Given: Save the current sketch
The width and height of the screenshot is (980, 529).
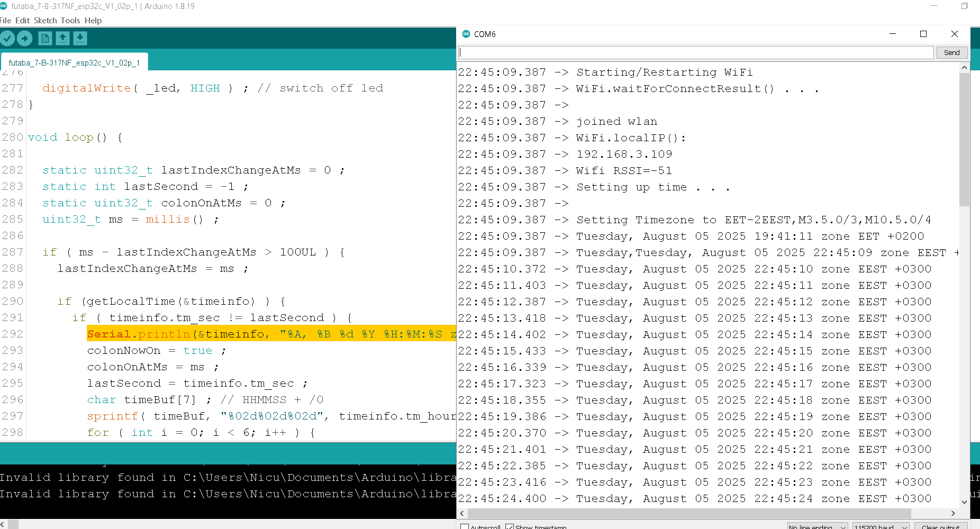Looking at the screenshot, I should 80,38.
